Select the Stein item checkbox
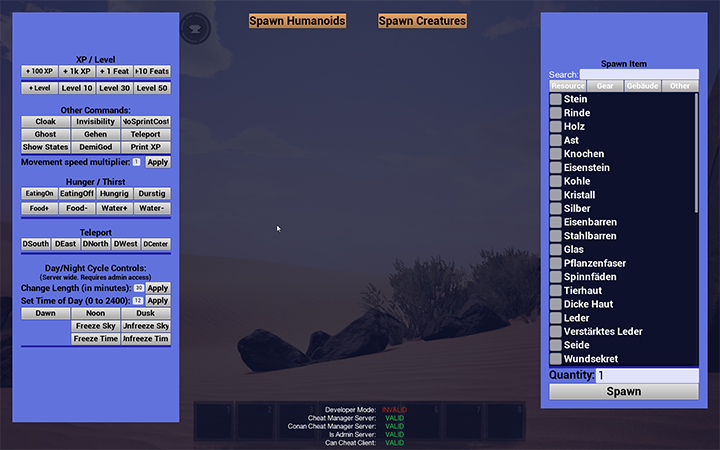Image resolution: width=720 pixels, height=450 pixels. click(556, 99)
